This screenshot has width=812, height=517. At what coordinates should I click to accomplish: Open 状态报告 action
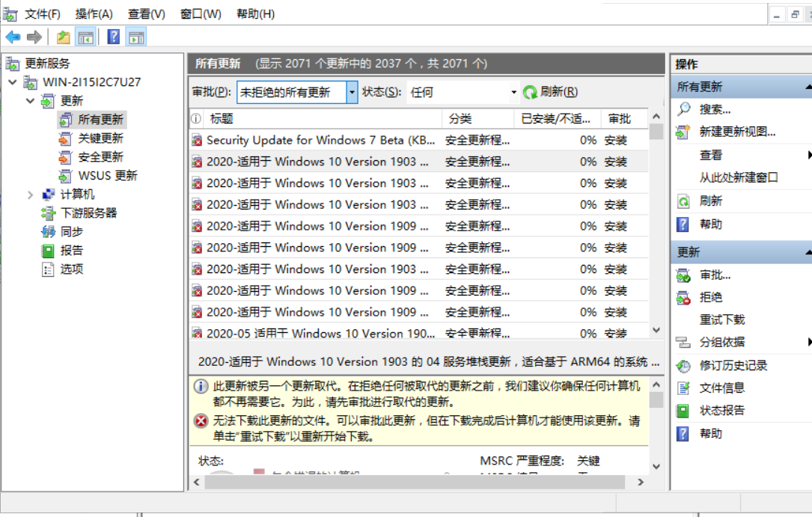click(x=722, y=411)
